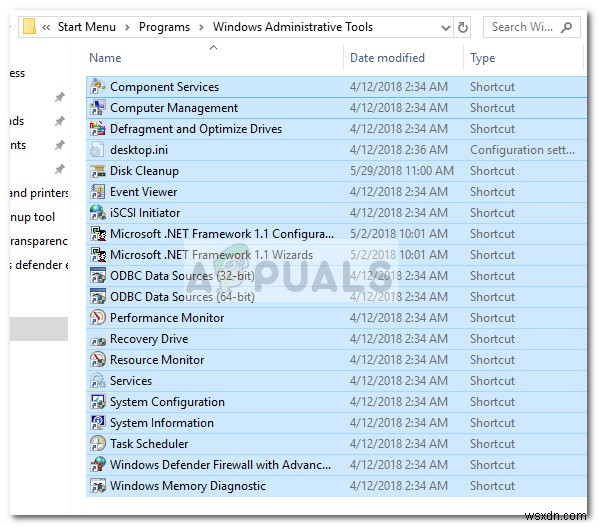Select the Task Scheduler clock icon
Image resolution: width=598 pixels, height=526 pixels.
[98, 443]
